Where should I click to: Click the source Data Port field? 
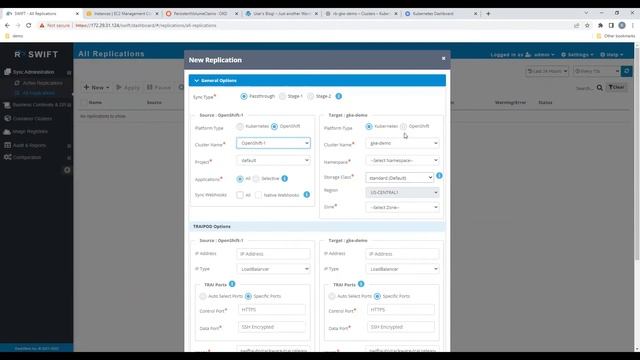point(271,327)
